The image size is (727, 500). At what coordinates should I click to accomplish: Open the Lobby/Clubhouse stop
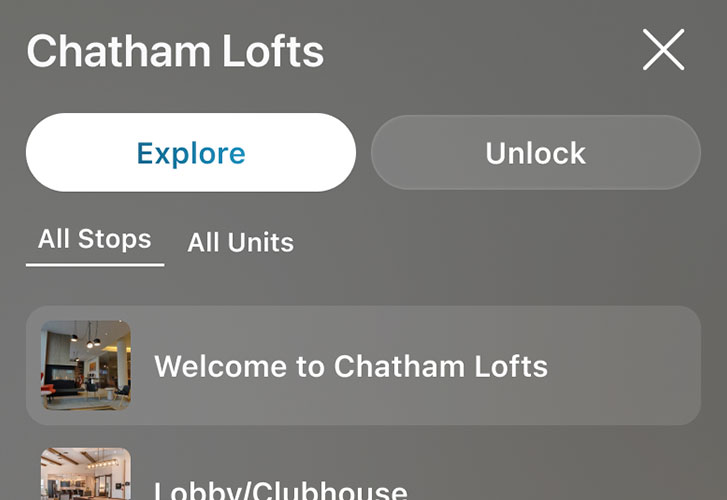click(364, 473)
